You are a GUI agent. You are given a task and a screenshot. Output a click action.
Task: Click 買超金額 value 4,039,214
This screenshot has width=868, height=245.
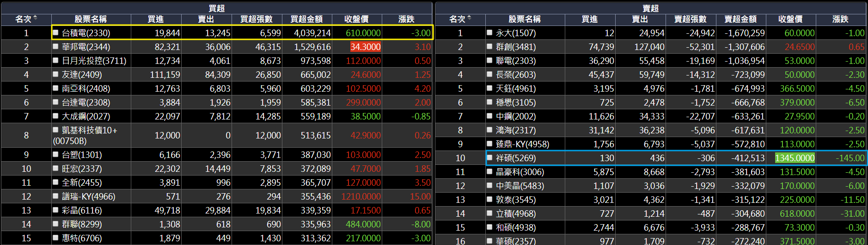tap(312, 33)
